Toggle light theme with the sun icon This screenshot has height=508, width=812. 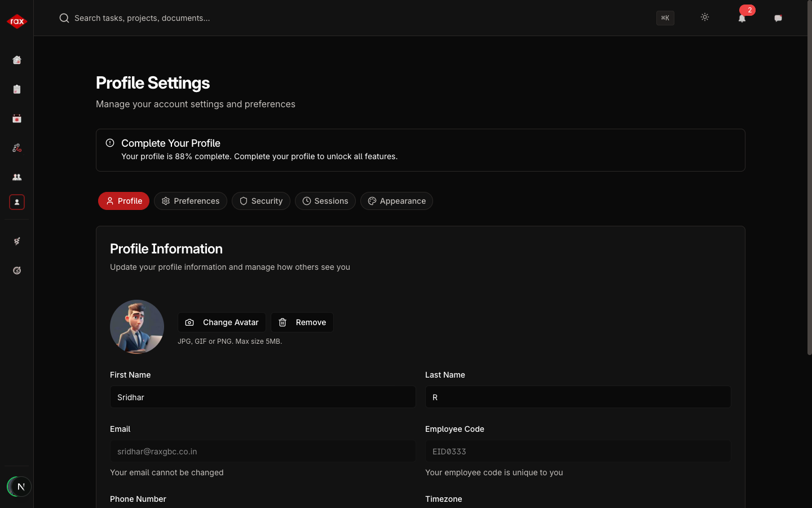click(x=705, y=17)
